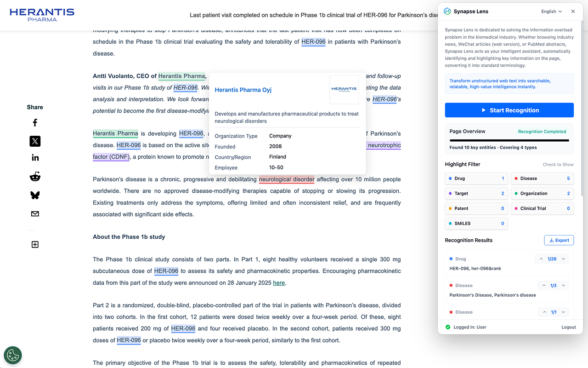Click 'About the Phase 1b study' heading

(x=129, y=237)
